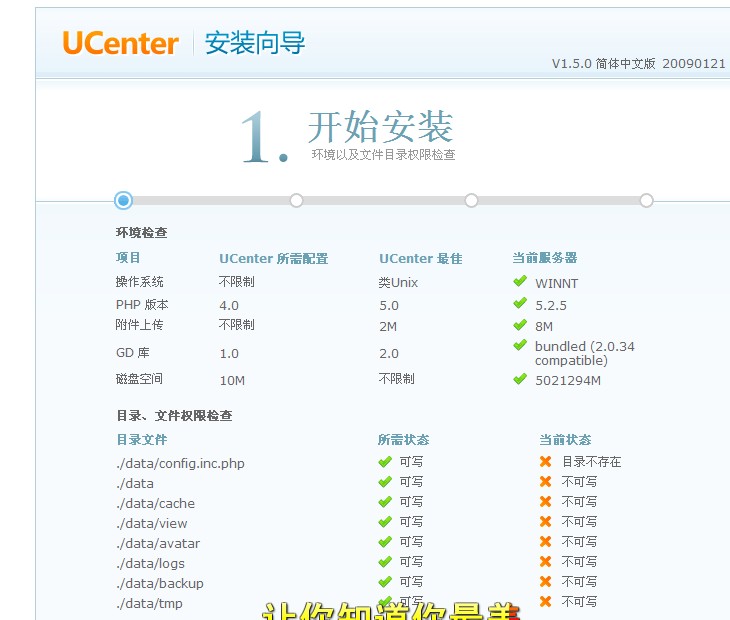Click the 目录不存在 status text
The image size is (730, 620).
pos(591,462)
